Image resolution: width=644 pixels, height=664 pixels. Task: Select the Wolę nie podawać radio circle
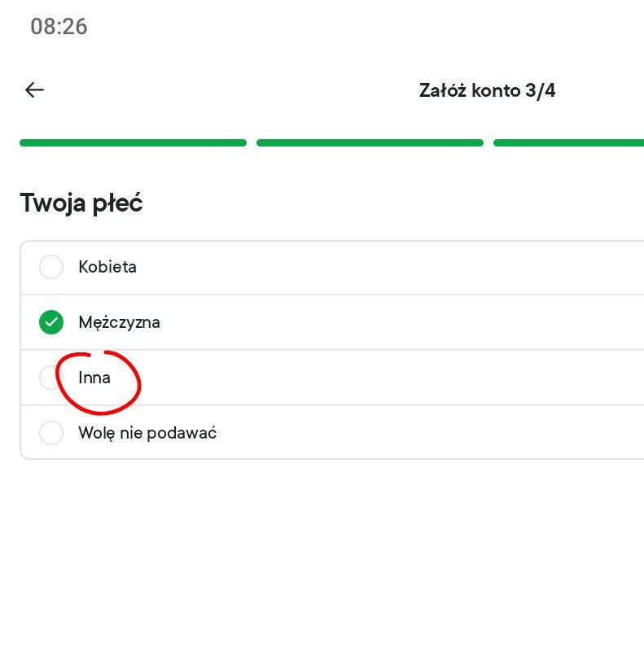coord(51,433)
